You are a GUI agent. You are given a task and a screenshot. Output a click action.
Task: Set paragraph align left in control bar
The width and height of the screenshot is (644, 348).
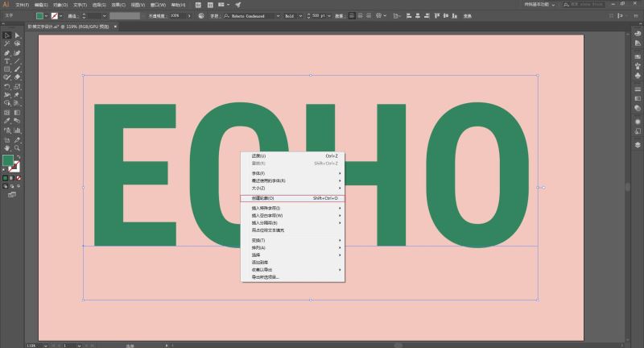352,15
